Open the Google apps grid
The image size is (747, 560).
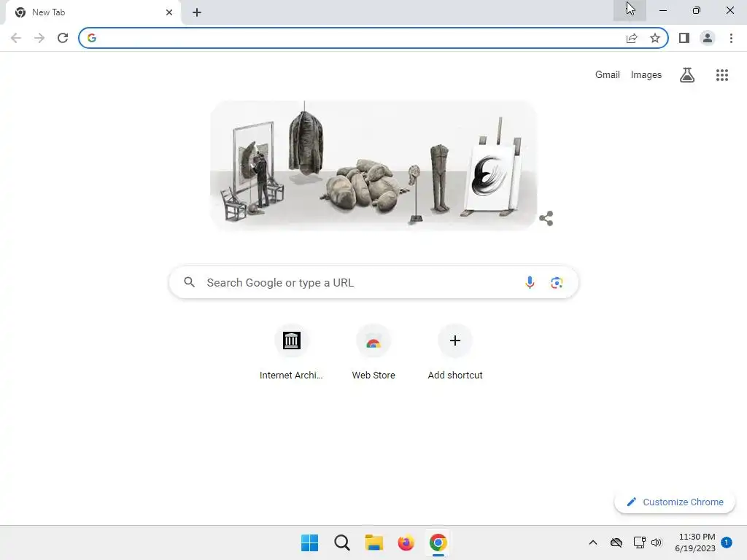(x=722, y=75)
